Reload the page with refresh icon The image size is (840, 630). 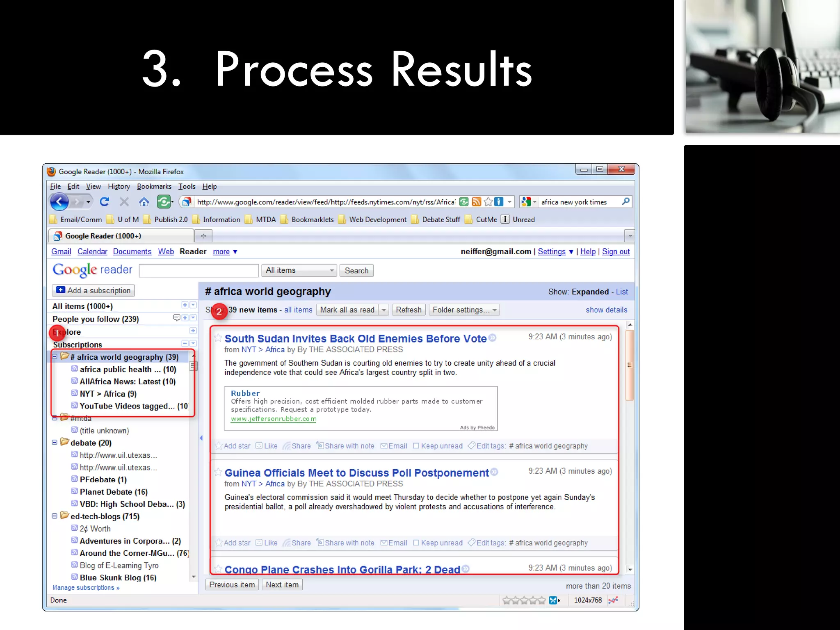click(105, 202)
